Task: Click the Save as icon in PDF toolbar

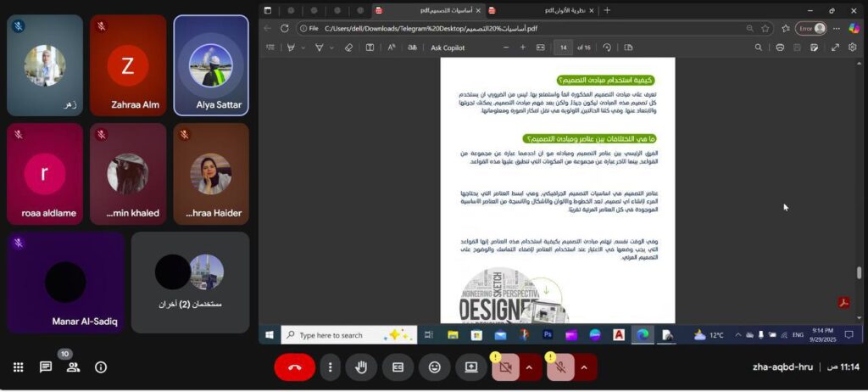Action: coord(814,48)
